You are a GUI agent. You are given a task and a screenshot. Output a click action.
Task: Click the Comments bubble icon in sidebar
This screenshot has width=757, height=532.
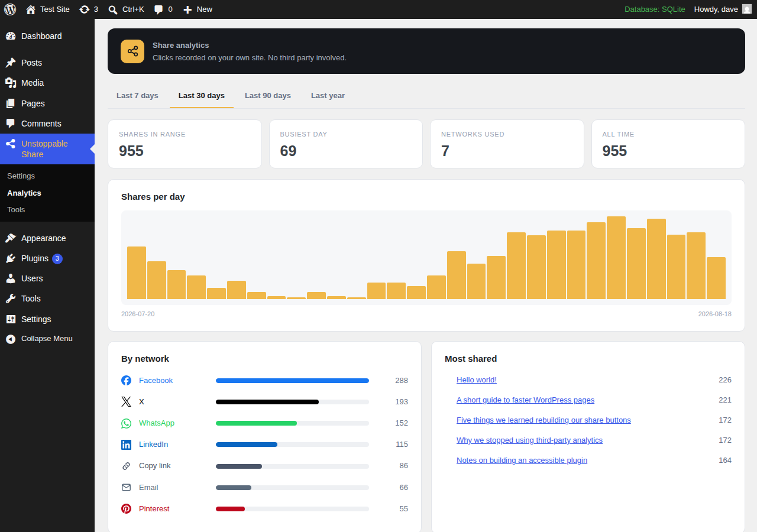pyautogui.click(x=11, y=124)
